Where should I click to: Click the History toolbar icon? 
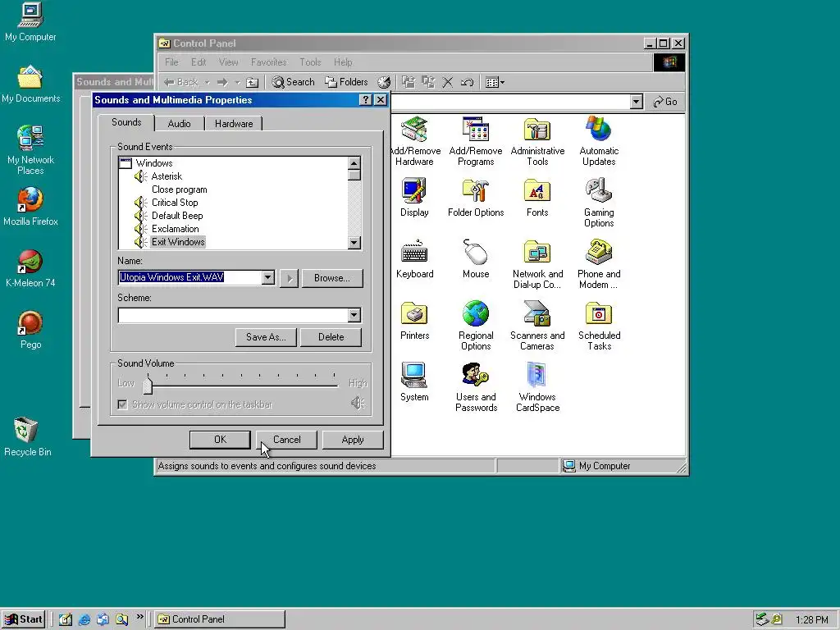(384, 82)
